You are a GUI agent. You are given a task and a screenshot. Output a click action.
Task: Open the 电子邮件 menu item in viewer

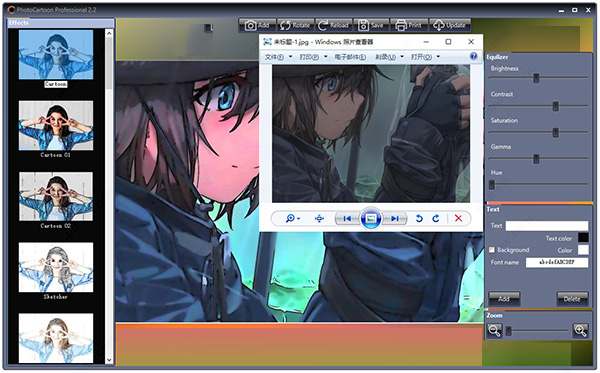click(x=350, y=57)
